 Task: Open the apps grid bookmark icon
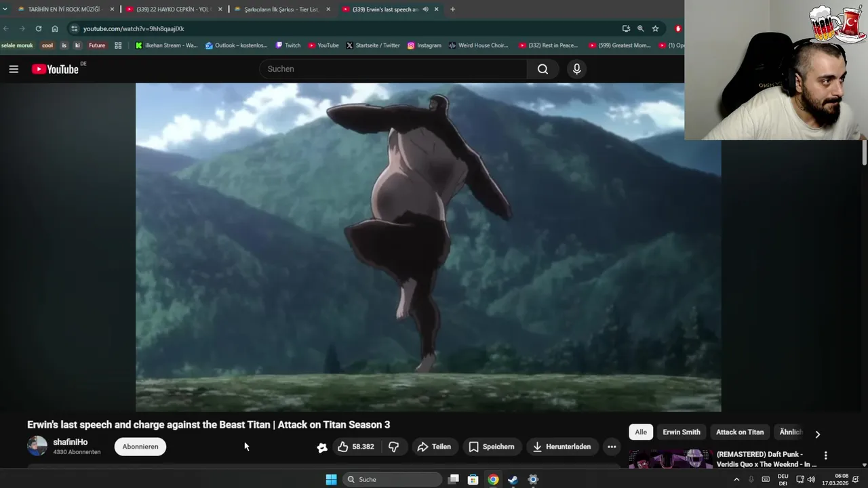pyautogui.click(x=118, y=45)
